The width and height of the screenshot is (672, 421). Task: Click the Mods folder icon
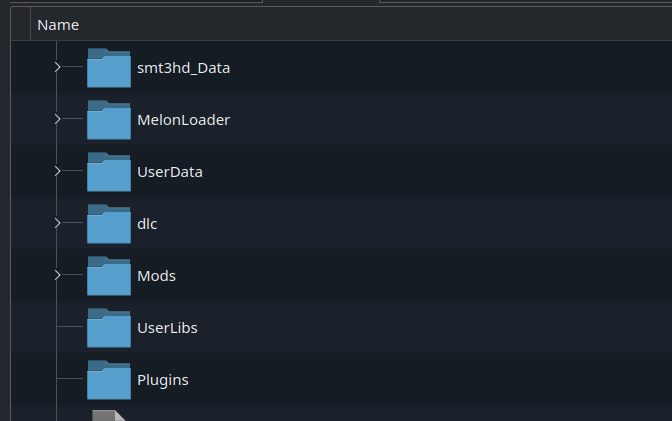click(109, 276)
